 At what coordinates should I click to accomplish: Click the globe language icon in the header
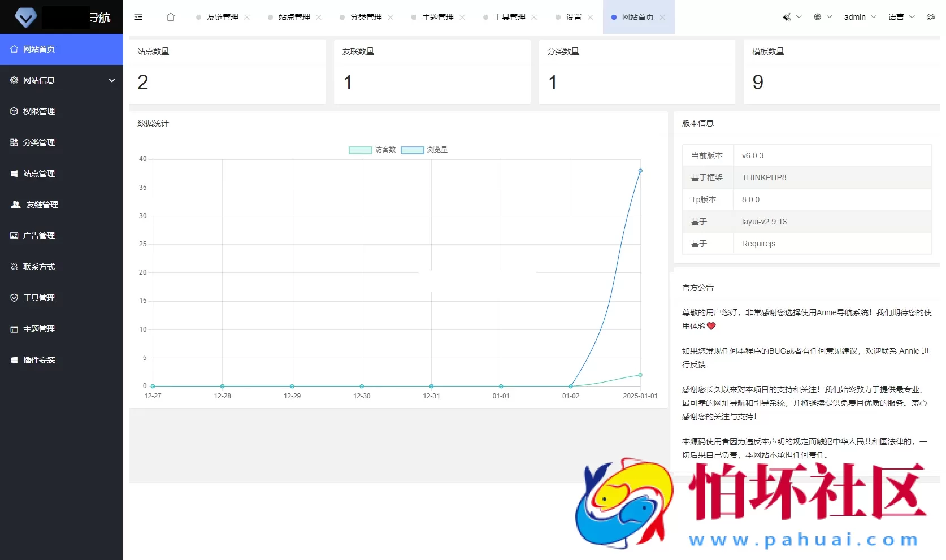click(x=818, y=17)
